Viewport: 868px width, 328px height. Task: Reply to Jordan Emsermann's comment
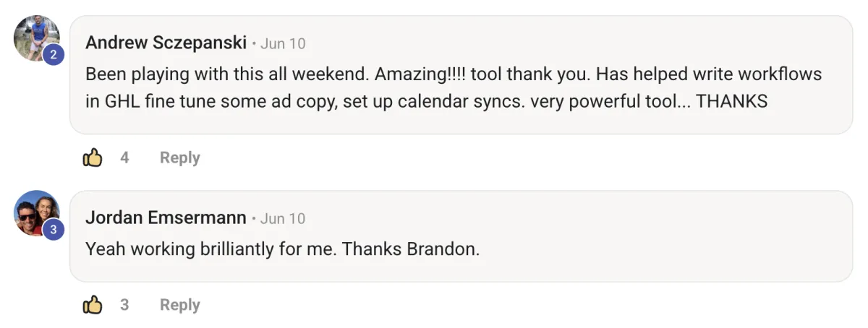tap(179, 305)
